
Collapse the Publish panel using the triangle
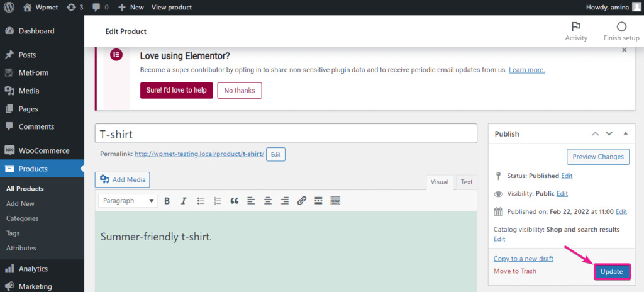[x=625, y=133]
